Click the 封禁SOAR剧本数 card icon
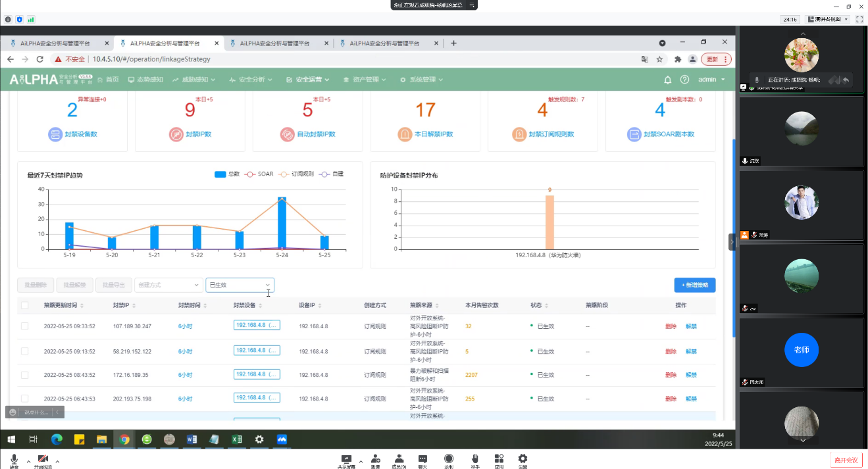 pos(634,134)
